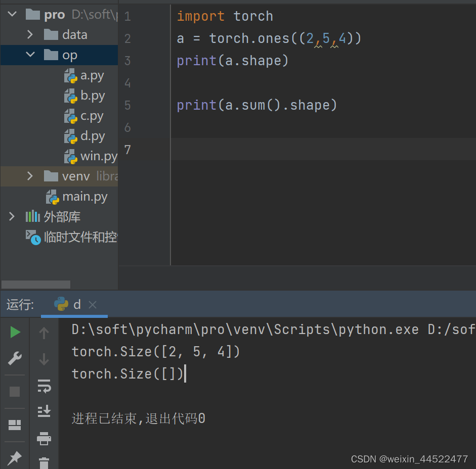The width and height of the screenshot is (476, 469).
Task: Click the up stack trace arrow
Action: [x=44, y=333]
